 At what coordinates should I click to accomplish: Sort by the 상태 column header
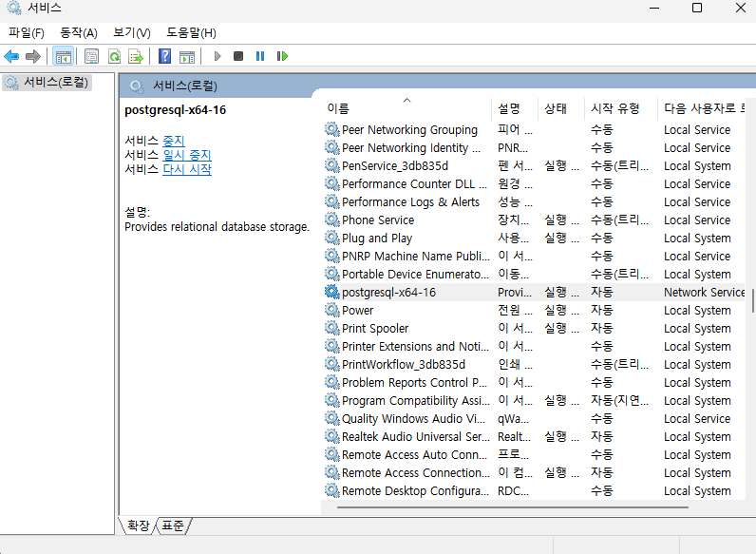561,108
